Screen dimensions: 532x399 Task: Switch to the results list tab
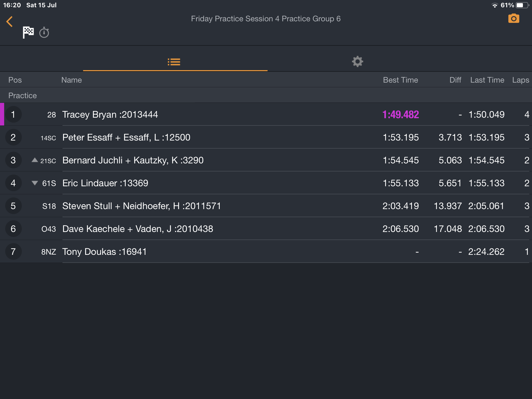point(174,62)
